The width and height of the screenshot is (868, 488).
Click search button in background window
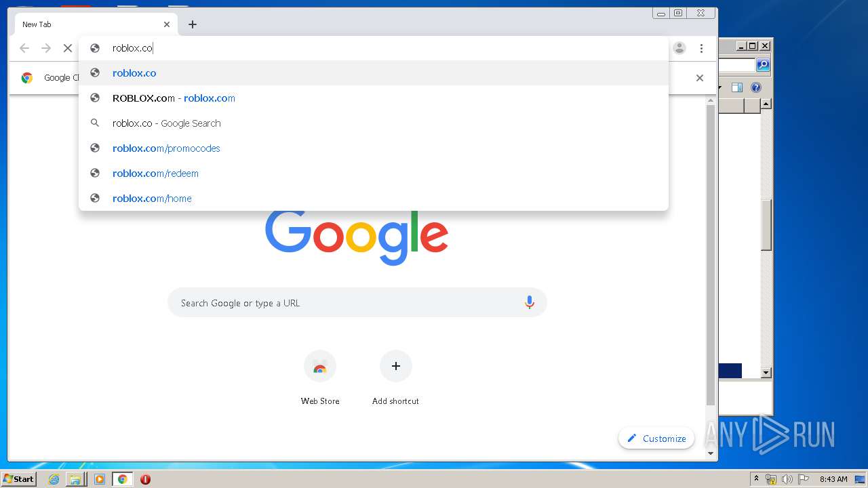tap(763, 65)
